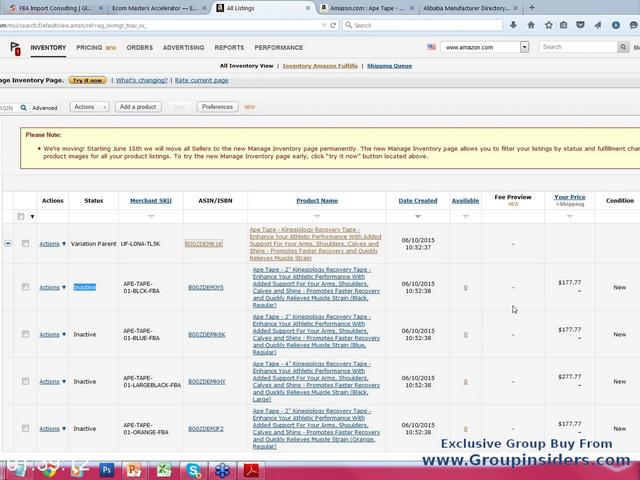Click the Add a product button
Image resolution: width=640 pixels, height=480 pixels.
[138, 107]
